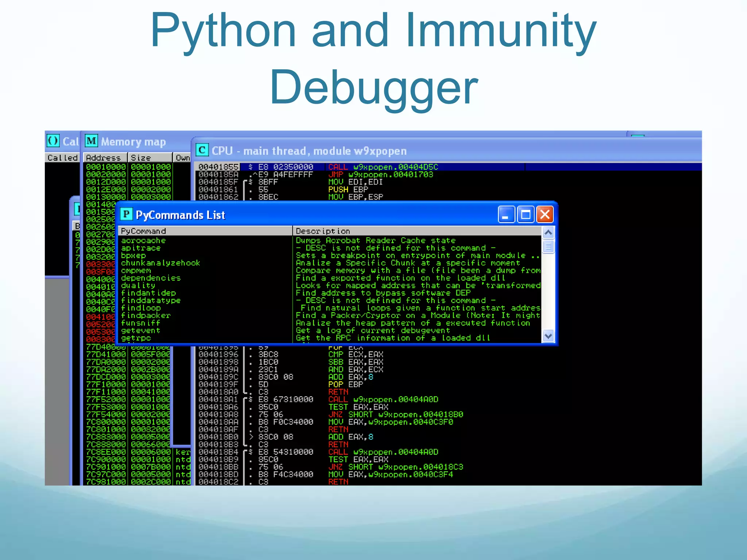
Task: Click the Call stack window icon
Action: pos(53,141)
